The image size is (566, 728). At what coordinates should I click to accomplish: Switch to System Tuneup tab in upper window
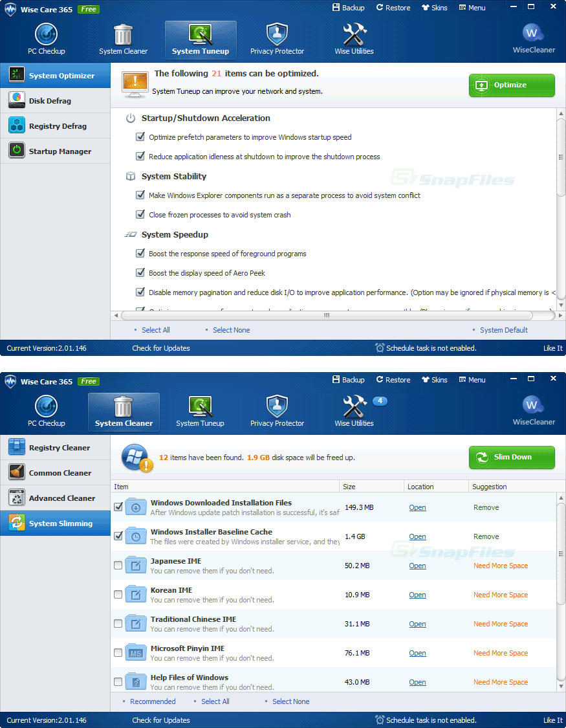click(201, 40)
